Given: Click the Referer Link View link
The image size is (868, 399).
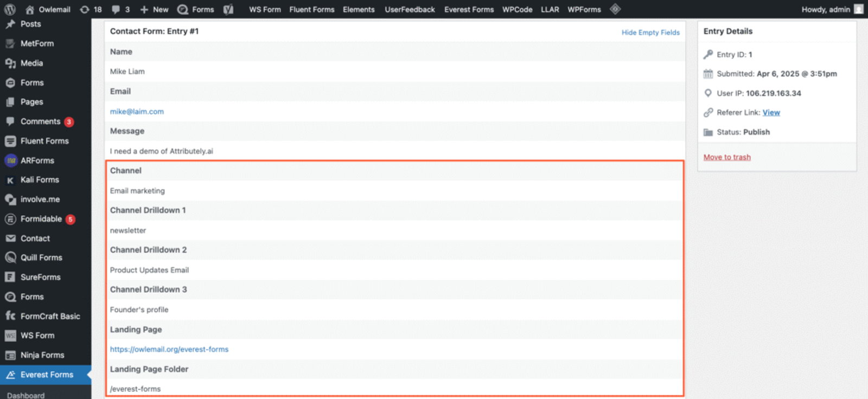Looking at the screenshot, I should point(771,113).
